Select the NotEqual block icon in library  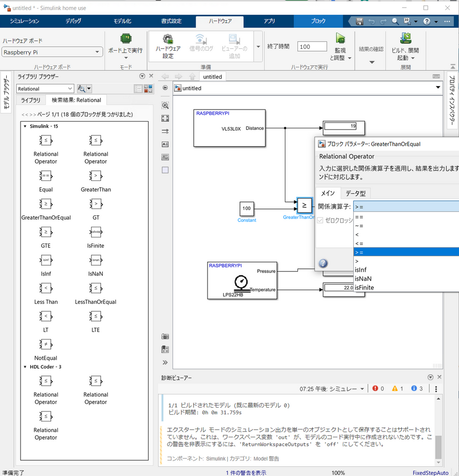(x=46, y=344)
